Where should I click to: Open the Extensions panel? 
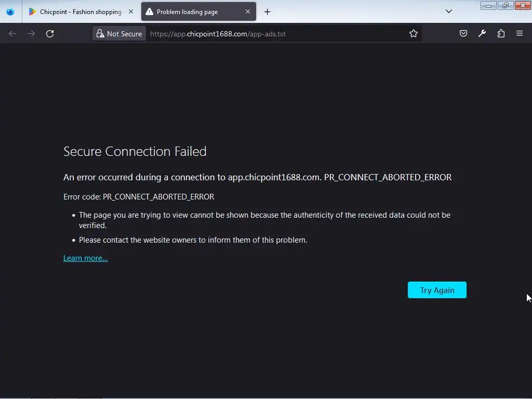(501, 34)
